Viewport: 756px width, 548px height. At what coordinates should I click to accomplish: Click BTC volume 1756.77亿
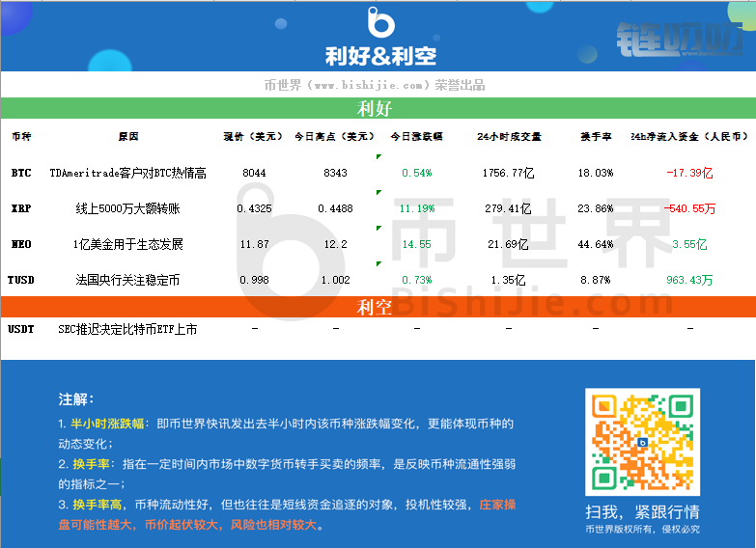(509, 173)
